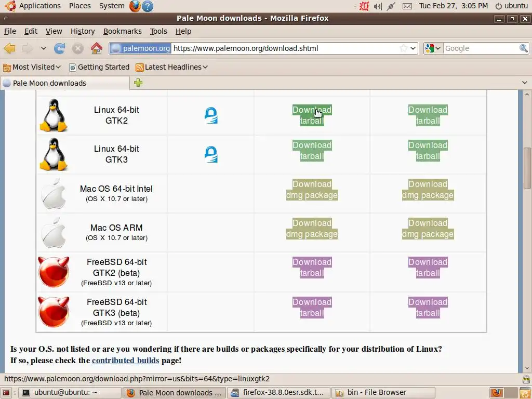
Task: Open the Applications menu in the top panel
Action: click(39, 6)
